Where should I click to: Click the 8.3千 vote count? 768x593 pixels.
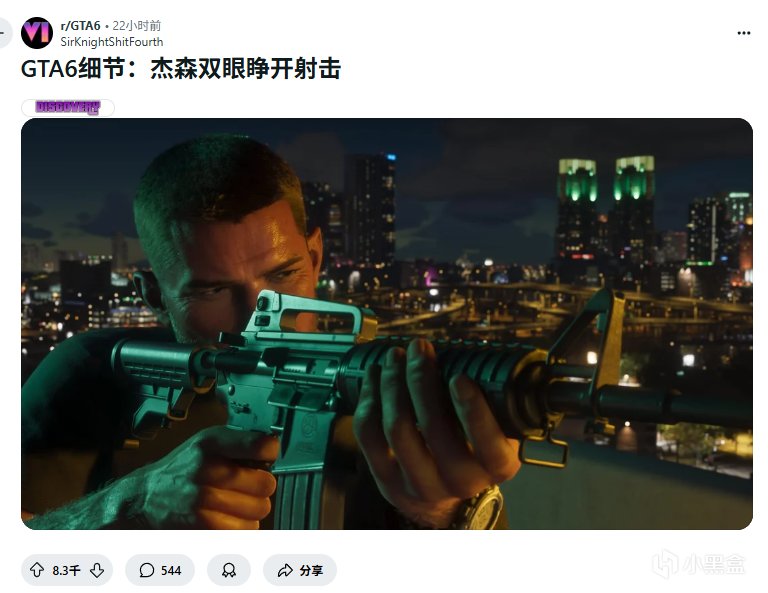tap(66, 570)
